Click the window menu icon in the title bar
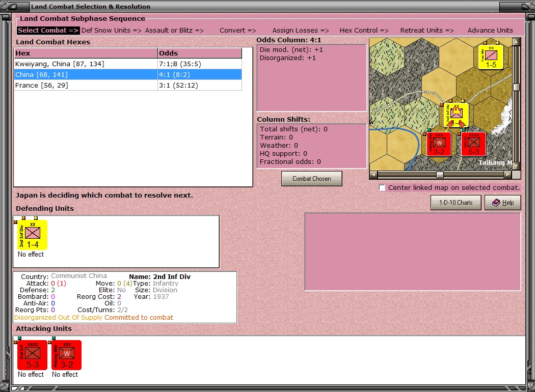Viewport: 535px width, 392px height. pyautogui.click(x=13, y=6)
